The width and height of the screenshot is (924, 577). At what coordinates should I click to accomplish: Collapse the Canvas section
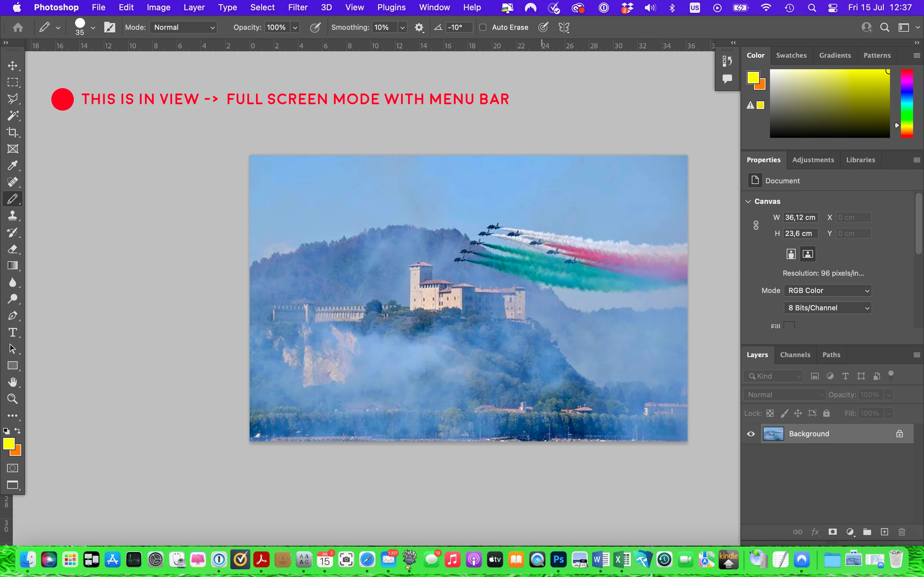(x=749, y=202)
